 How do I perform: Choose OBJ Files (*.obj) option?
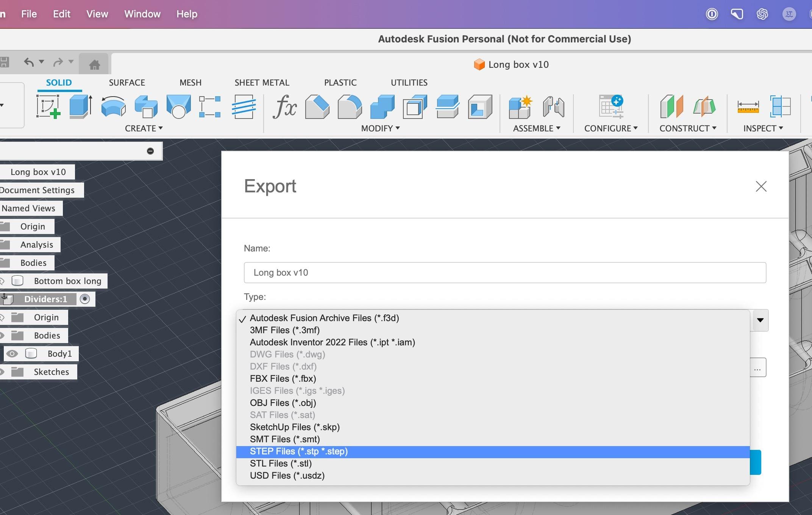coord(493,403)
